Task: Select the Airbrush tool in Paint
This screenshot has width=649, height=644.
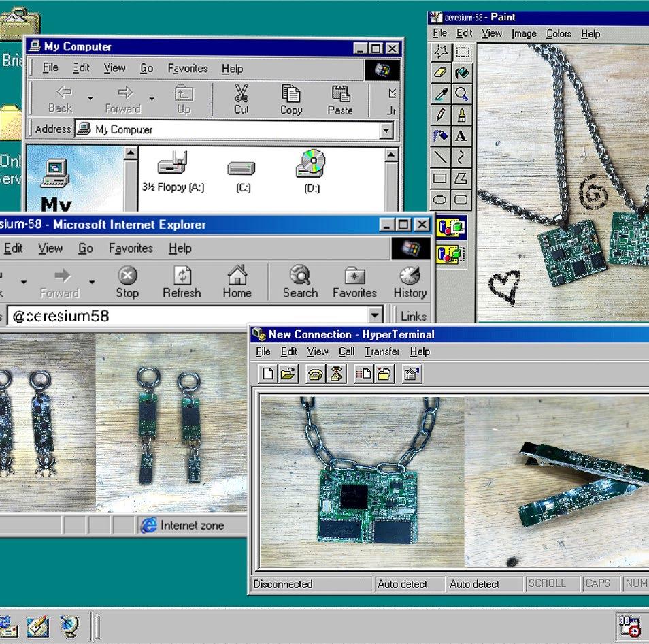Action: pyautogui.click(x=440, y=136)
